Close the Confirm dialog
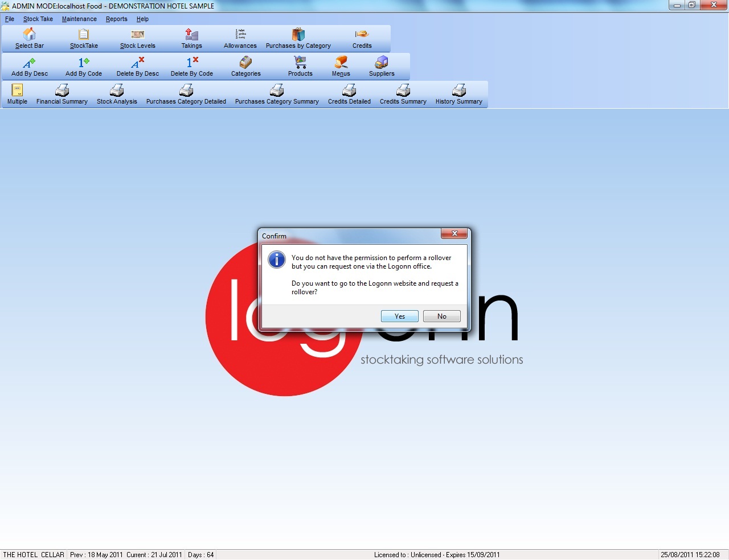Viewport: 729px width, 560px height. coord(454,233)
